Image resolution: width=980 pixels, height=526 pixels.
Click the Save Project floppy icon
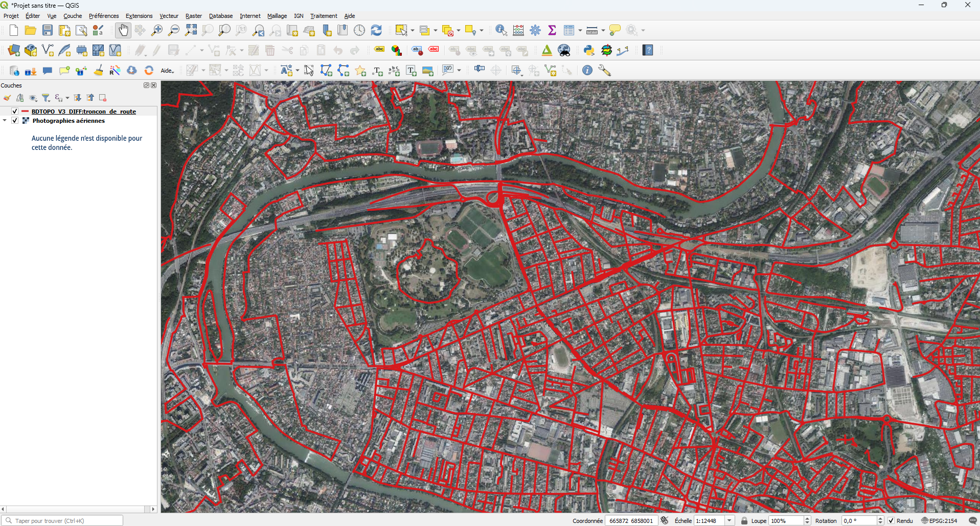click(x=48, y=31)
